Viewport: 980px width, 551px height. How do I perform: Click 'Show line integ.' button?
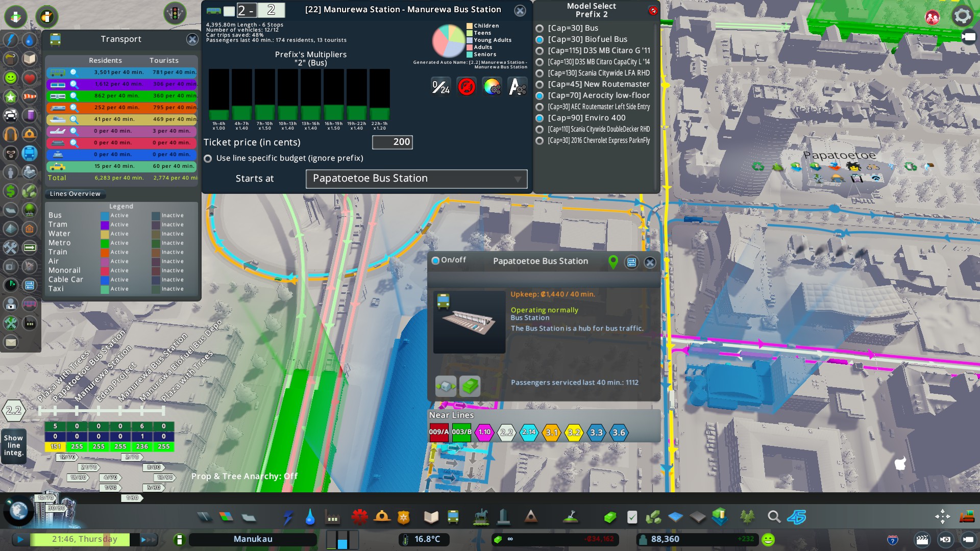click(x=13, y=445)
